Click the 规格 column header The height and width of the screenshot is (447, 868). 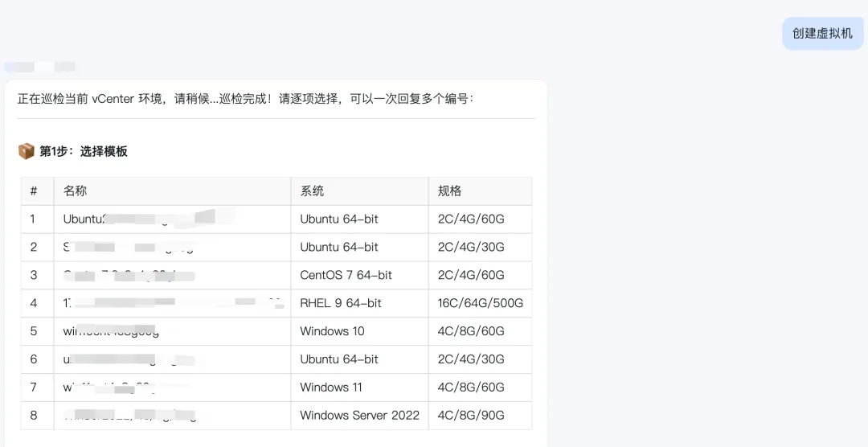(x=450, y=191)
